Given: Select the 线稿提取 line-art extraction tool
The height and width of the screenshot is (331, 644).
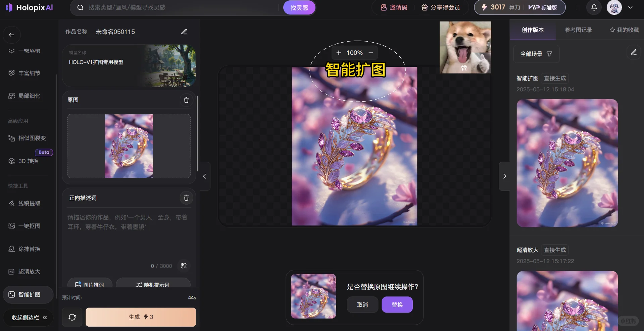Looking at the screenshot, I should pyautogui.click(x=28, y=203).
